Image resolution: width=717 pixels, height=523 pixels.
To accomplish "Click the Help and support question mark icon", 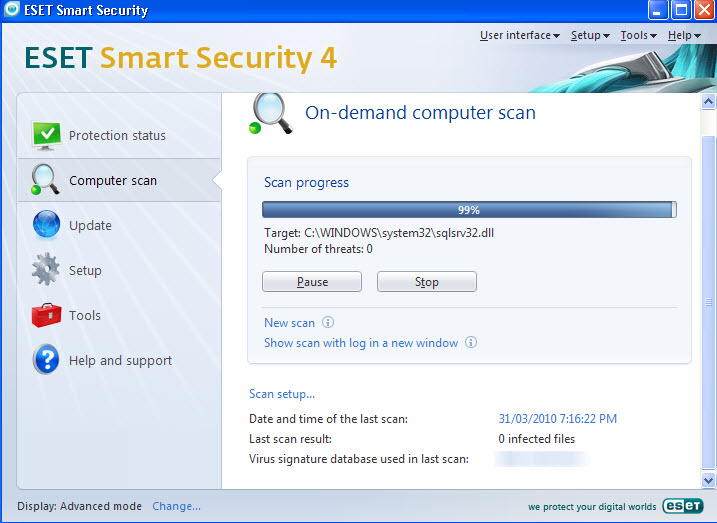I will coord(46,359).
